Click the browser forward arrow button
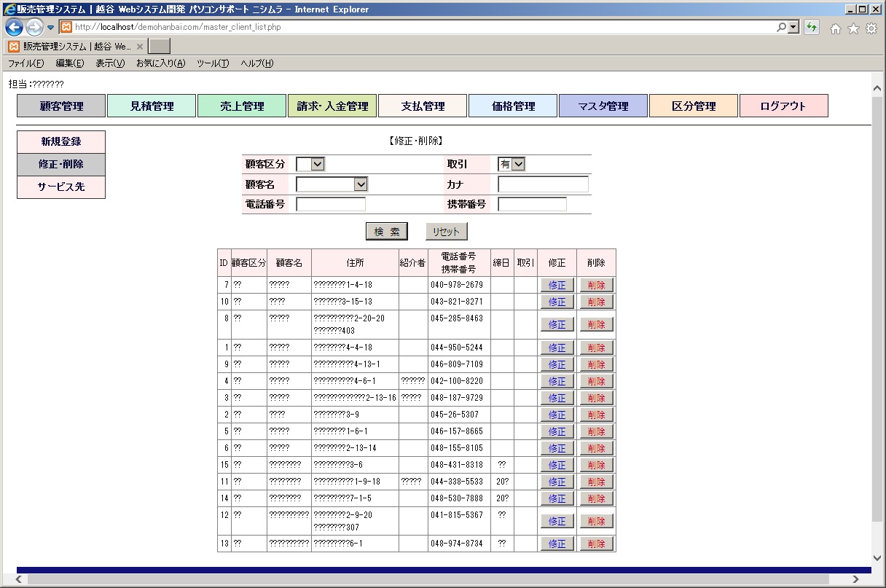This screenshot has height=588, width=886. coord(34,28)
